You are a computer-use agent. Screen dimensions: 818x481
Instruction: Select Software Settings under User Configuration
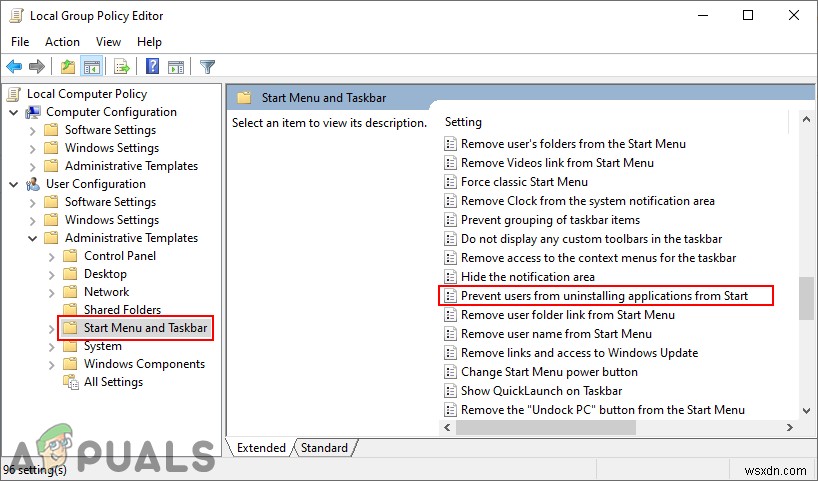(x=110, y=202)
